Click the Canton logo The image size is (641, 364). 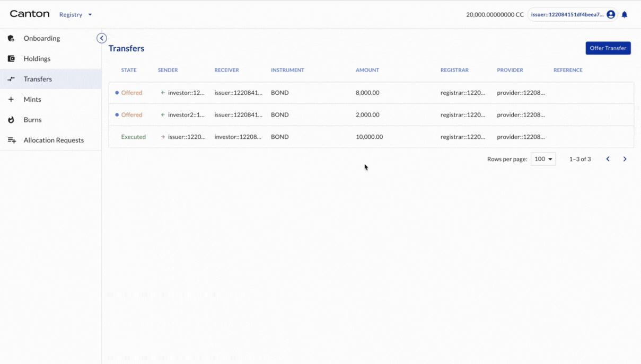click(30, 14)
